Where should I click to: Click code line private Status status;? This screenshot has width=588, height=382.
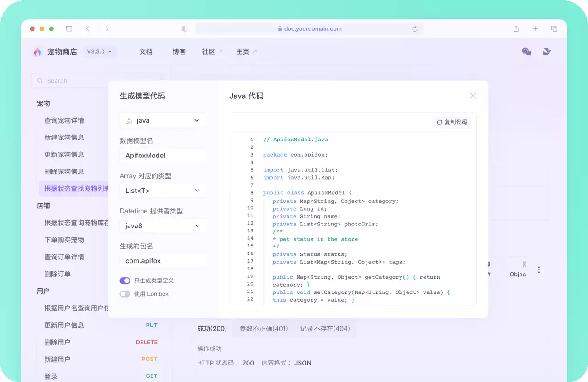pyautogui.click(x=310, y=254)
